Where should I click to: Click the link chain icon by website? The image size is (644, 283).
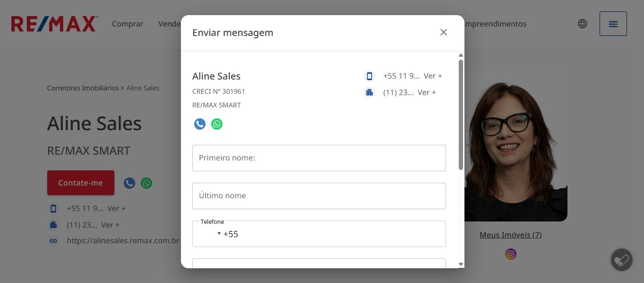[x=53, y=241]
